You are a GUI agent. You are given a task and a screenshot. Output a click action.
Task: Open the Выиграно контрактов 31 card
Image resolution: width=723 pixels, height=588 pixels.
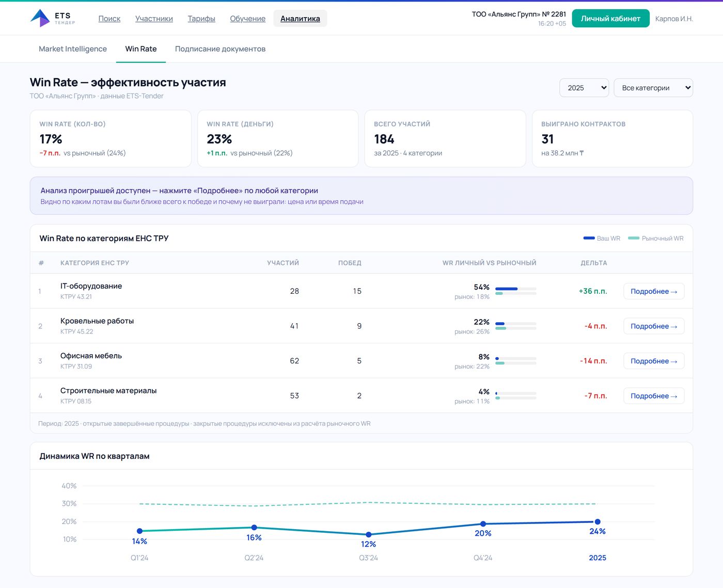[x=612, y=138]
